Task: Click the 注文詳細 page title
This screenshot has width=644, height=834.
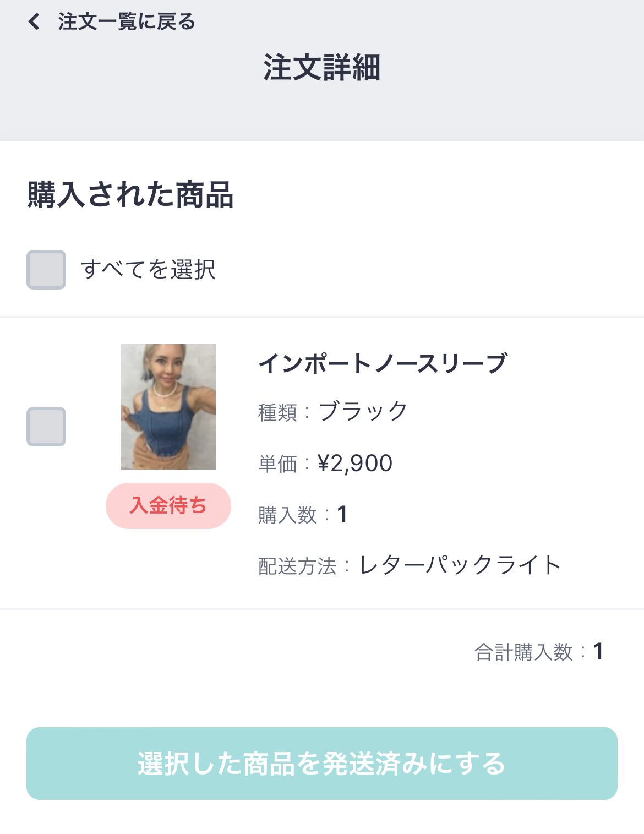Action: (x=322, y=68)
